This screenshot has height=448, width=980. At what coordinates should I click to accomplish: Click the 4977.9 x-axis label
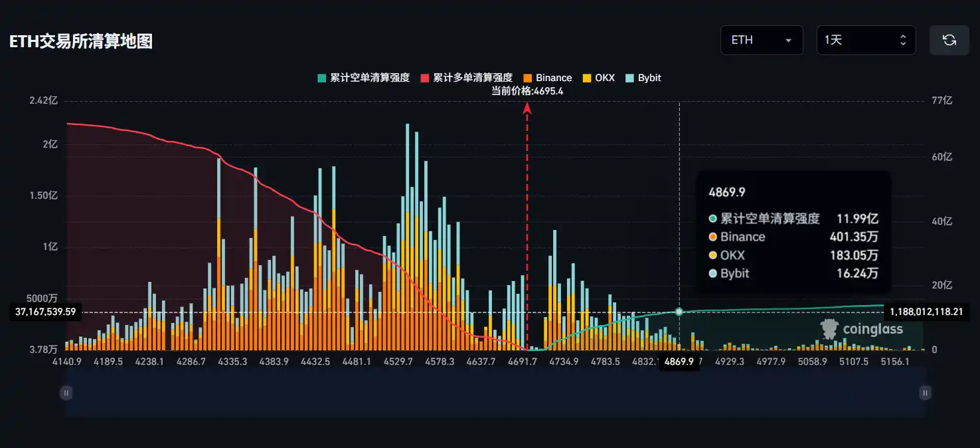click(x=770, y=362)
